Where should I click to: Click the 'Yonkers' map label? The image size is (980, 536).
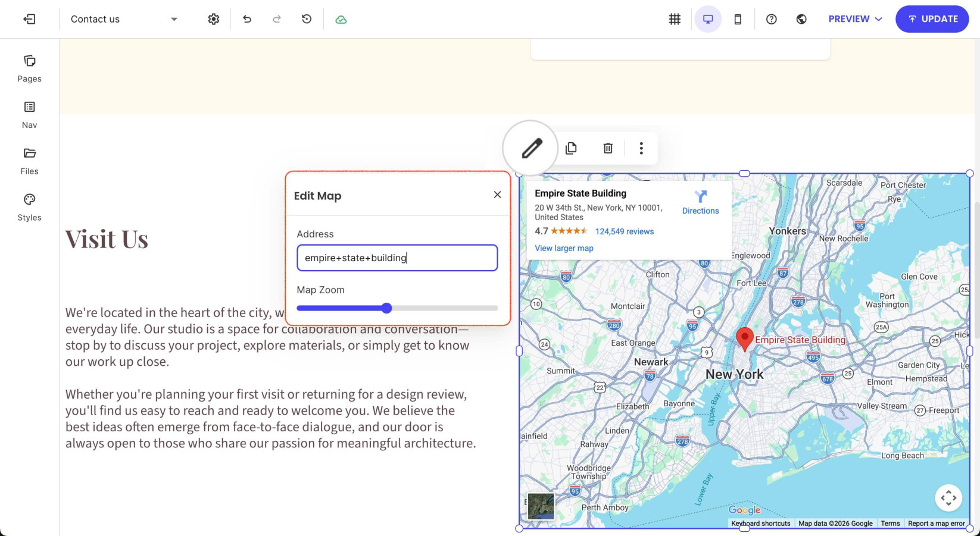coord(787,231)
